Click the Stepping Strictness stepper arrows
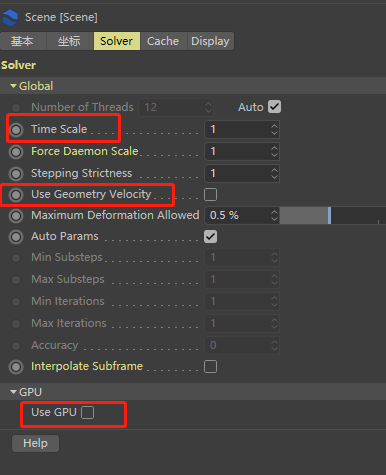386x475 pixels. [x=274, y=173]
